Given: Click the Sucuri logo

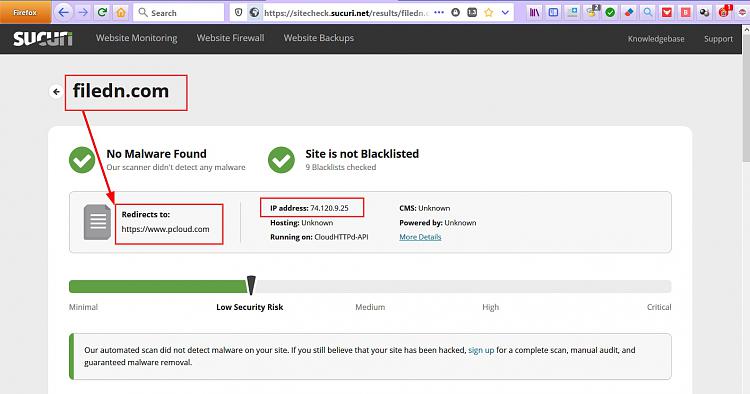Looking at the screenshot, I should tap(43, 39).
